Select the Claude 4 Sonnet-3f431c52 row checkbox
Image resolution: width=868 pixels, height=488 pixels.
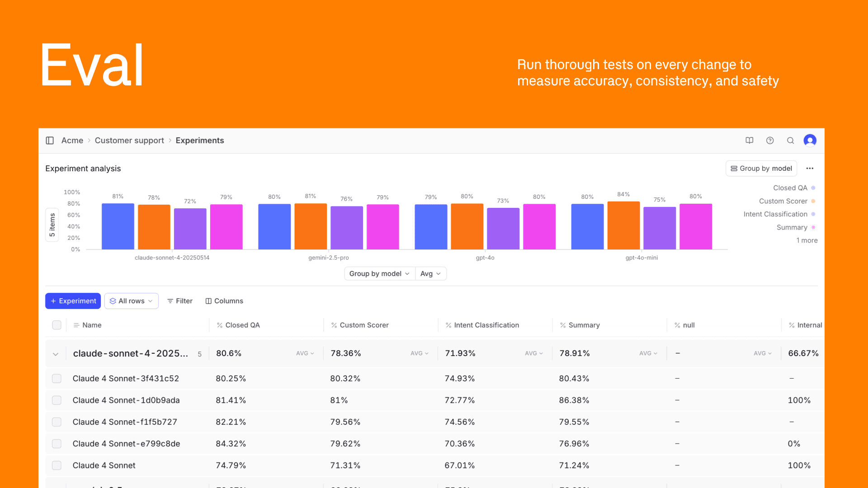coord(57,379)
